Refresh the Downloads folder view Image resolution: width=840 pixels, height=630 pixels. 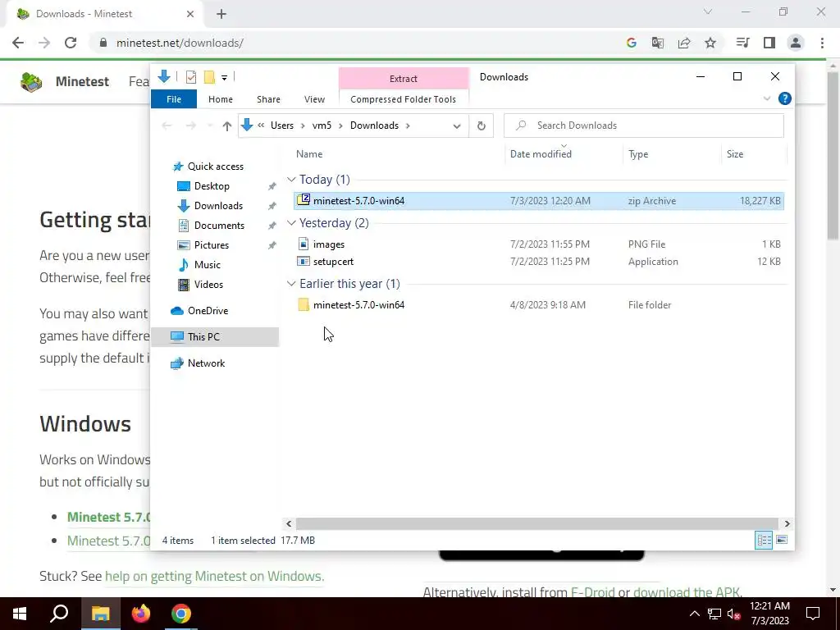click(481, 126)
